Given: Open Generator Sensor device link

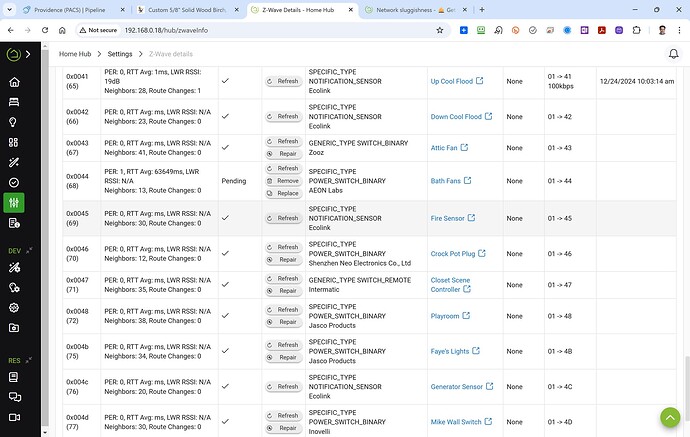Looking at the screenshot, I should pos(457,386).
